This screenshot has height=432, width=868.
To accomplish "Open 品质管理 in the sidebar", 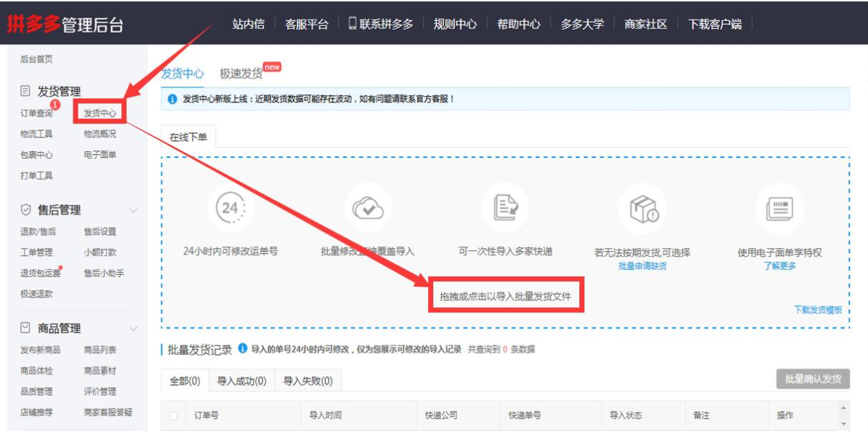I will tap(36, 391).
